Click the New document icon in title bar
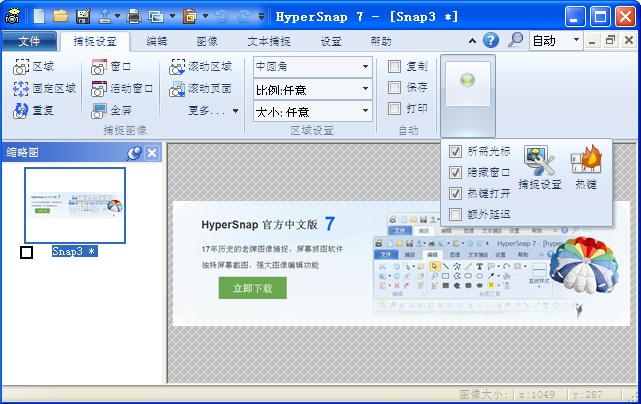 click(39, 16)
